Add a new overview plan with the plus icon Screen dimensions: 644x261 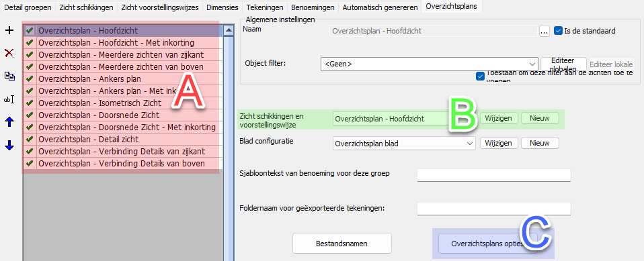coord(9,30)
